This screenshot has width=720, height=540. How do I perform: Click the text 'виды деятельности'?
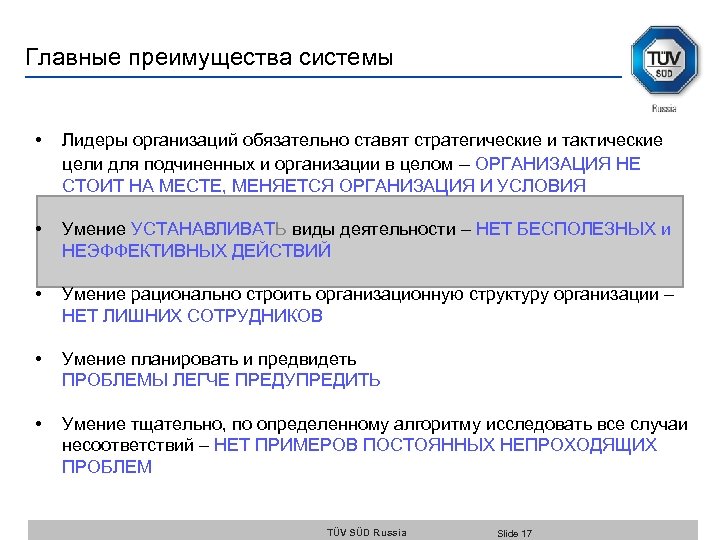(x=373, y=229)
